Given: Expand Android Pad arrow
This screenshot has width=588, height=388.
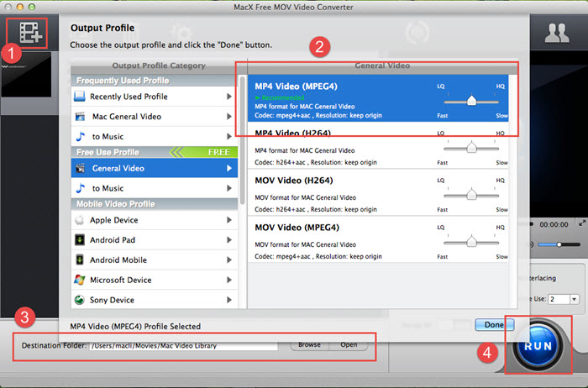Looking at the screenshot, I should coord(228,240).
